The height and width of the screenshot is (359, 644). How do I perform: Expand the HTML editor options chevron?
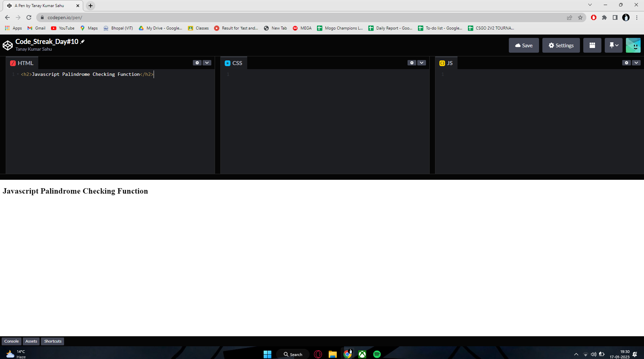coord(207,63)
